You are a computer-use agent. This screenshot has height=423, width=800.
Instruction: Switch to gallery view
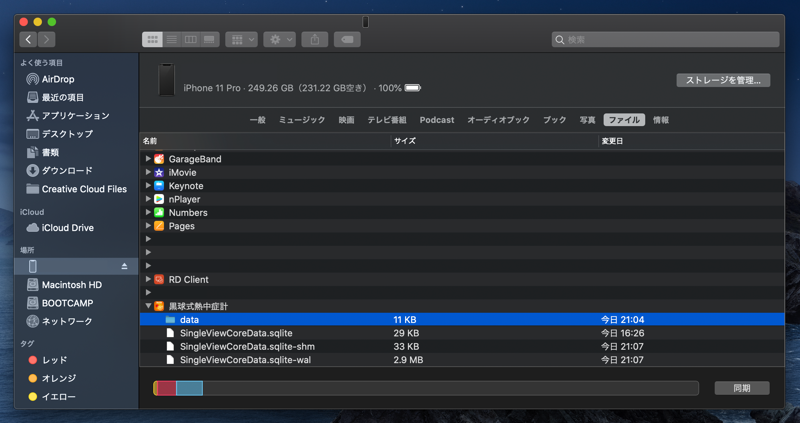pos(210,39)
